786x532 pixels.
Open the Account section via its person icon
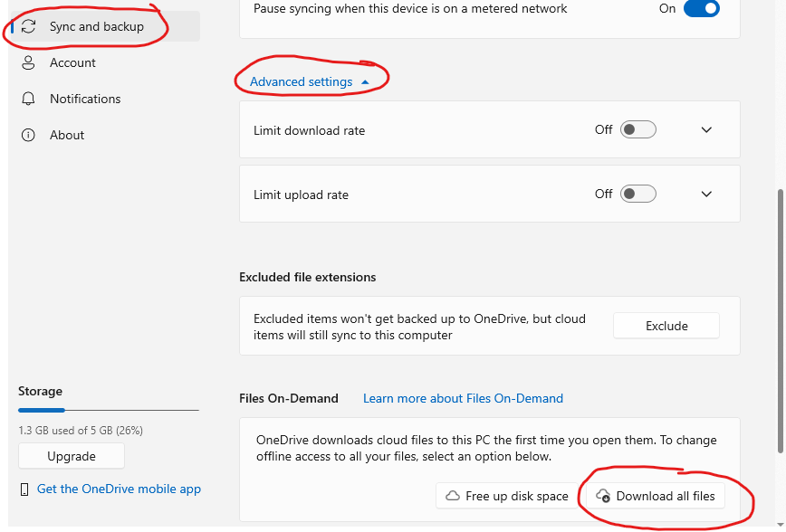[27, 62]
